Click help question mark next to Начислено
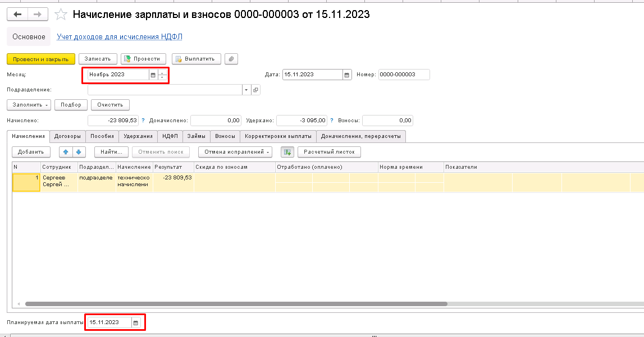The height and width of the screenshot is (337, 644). (x=143, y=120)
